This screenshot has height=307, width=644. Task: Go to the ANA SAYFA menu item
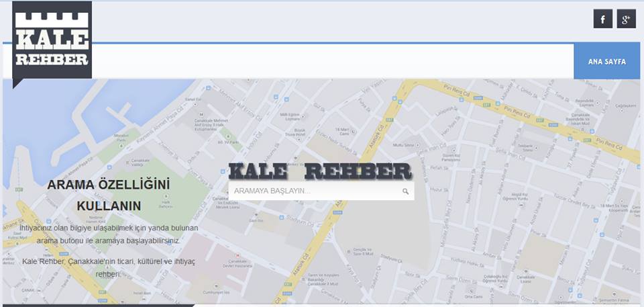tap(606, 61)
